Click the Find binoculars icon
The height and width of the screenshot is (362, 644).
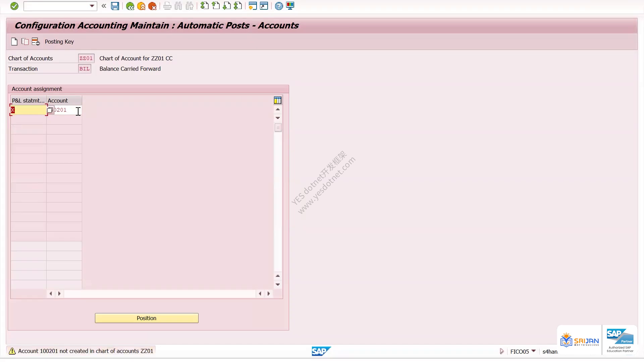(x=178, y=6)
